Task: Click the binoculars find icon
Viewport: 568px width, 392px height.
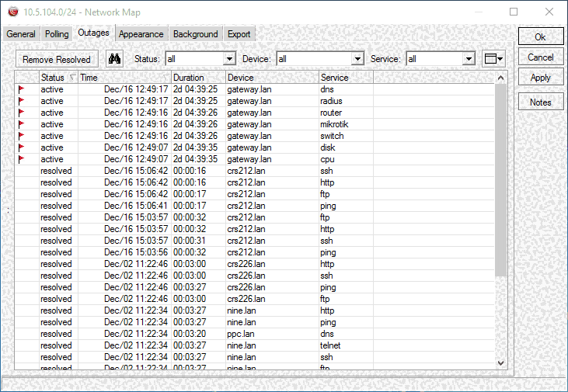Action: click(115, 59)
